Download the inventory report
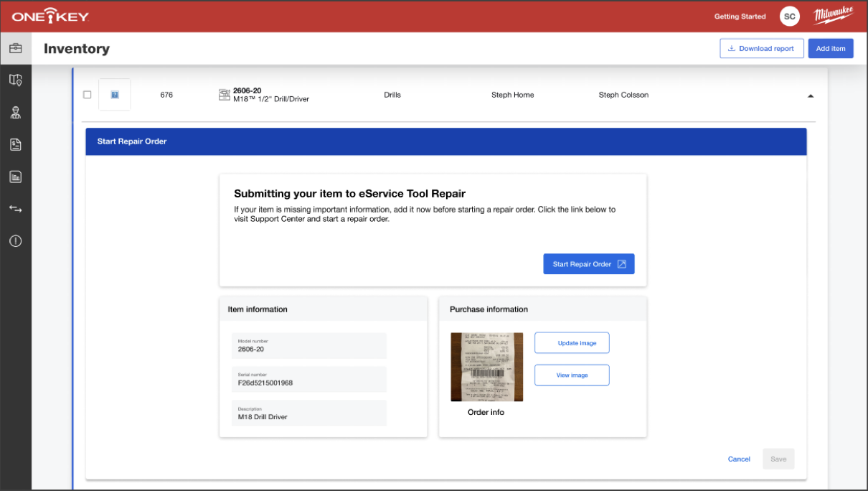Image resolution: width=868 pixels, height=491 pixels. [x=761, y=48]
